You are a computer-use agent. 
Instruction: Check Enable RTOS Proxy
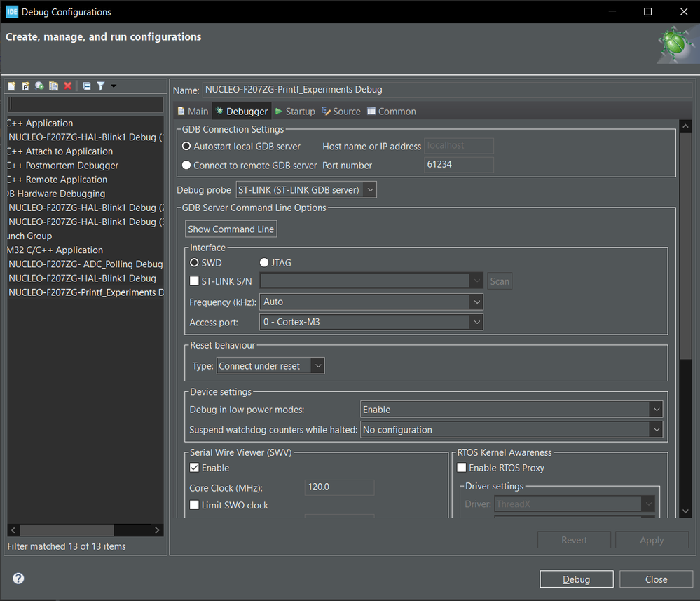point(462,468)
